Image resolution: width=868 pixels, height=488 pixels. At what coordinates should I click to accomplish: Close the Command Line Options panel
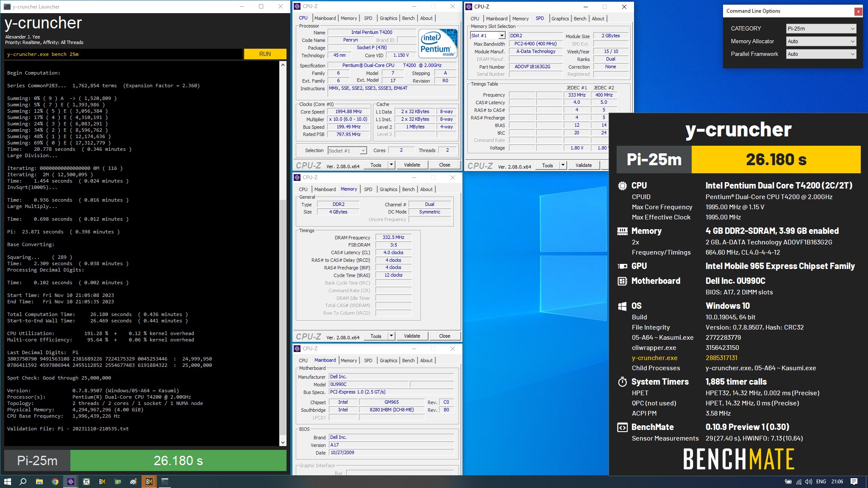point(858,11)
